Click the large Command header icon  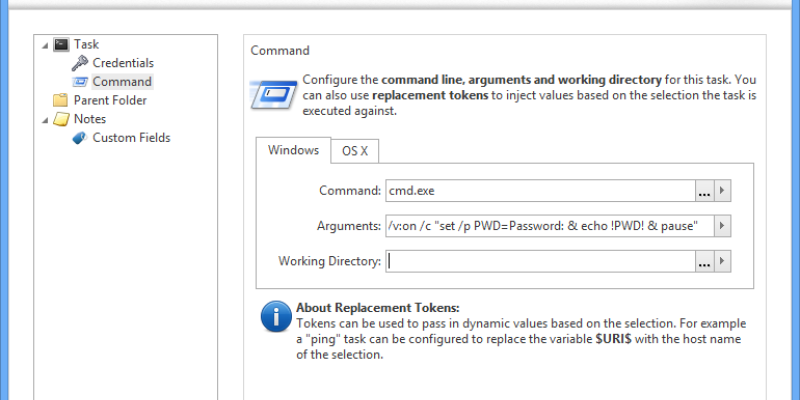[x=273, y=94]
